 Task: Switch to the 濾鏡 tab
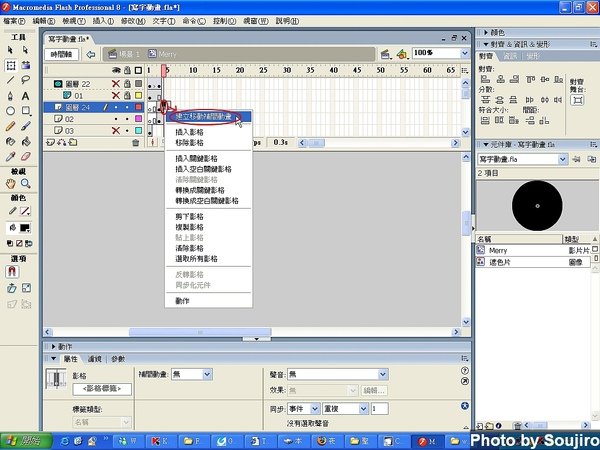point(95,359)
